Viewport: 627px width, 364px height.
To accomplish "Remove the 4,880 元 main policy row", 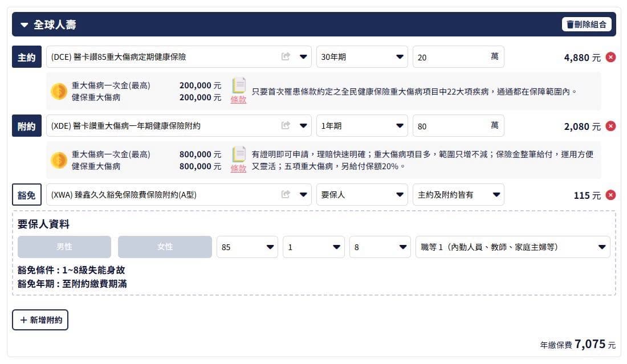I will (x=610, y=57).
